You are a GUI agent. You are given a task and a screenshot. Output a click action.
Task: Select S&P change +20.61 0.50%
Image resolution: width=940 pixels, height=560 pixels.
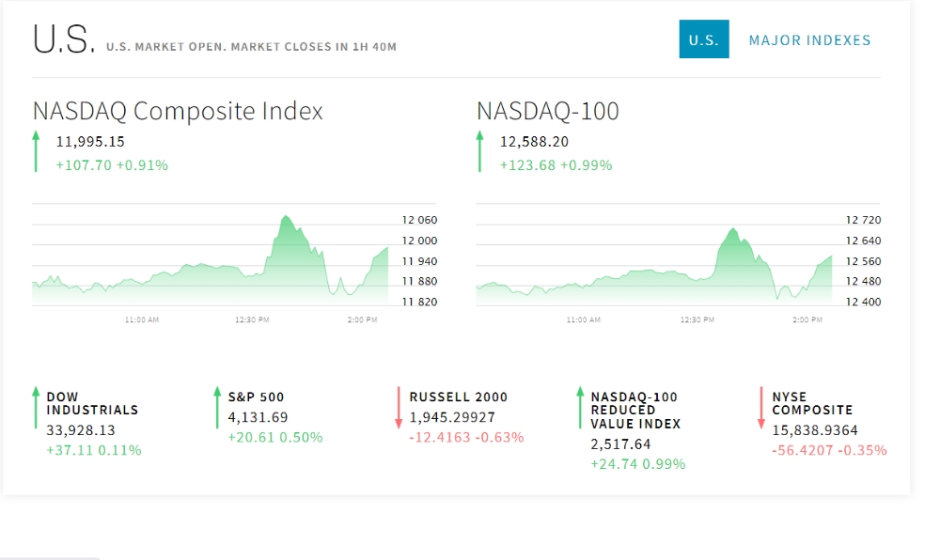[x=275, y=437]
